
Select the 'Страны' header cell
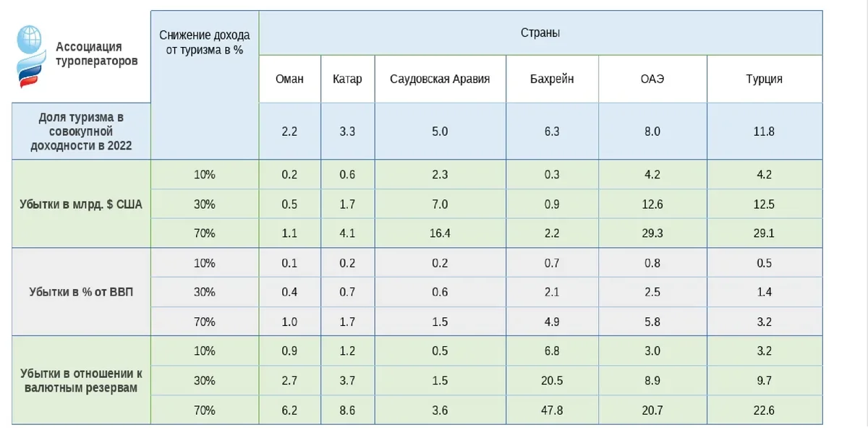(540, 33)
